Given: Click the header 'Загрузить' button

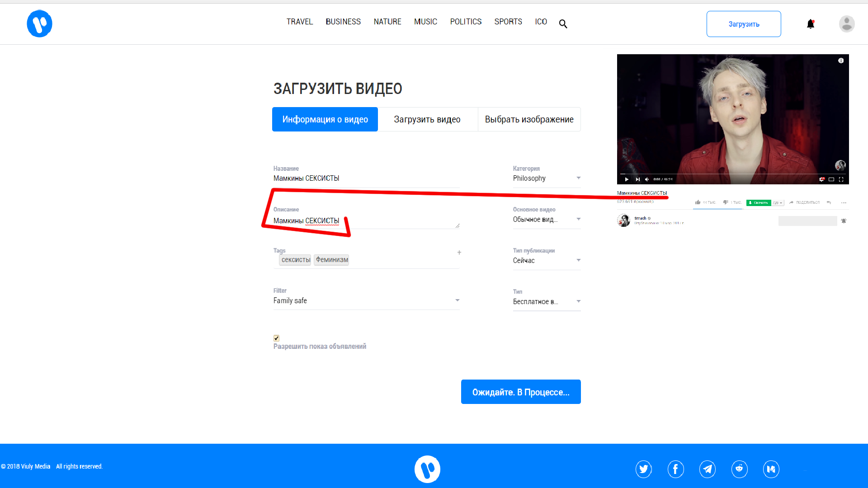Looking at the screenshot, I should pos(743,24).
